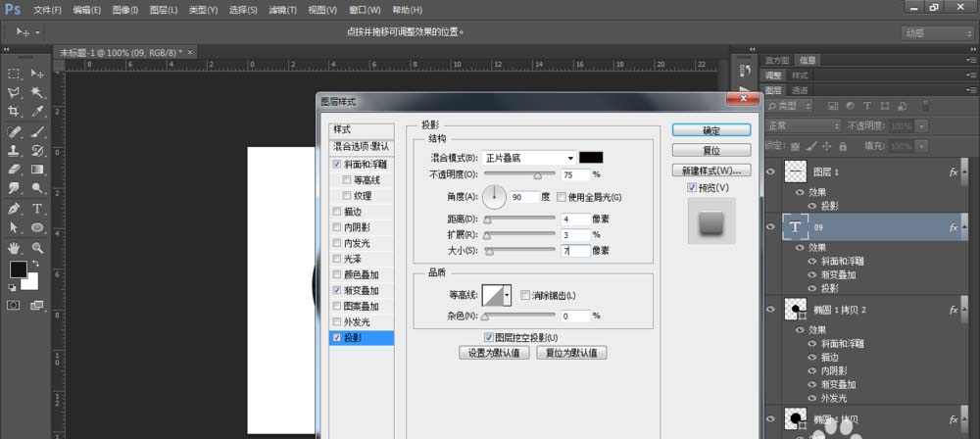
Task: Enable the 使用全局光 checkbox
Action: (562, 197)
